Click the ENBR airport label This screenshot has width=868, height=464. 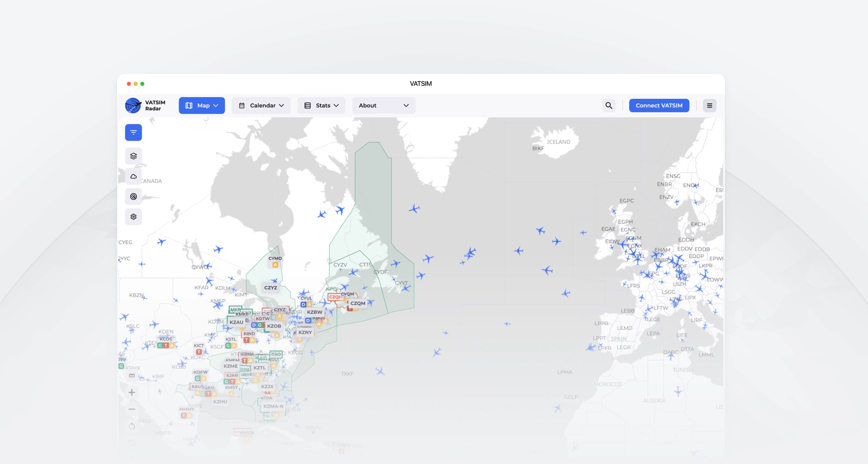point(664,185)
